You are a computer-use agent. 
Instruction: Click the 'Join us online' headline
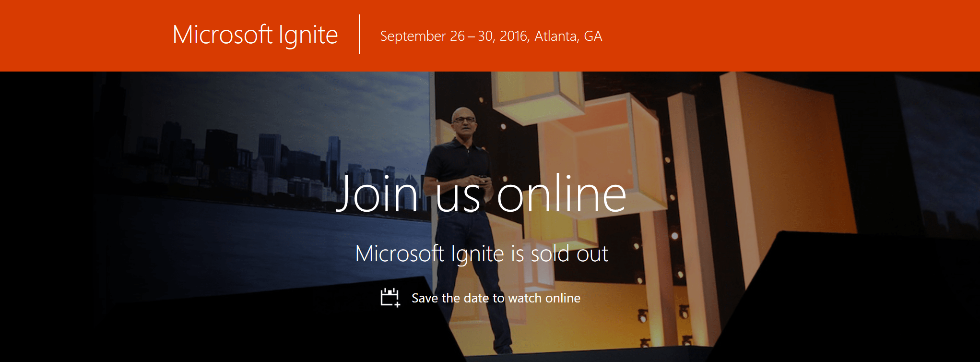coord(481,194)
